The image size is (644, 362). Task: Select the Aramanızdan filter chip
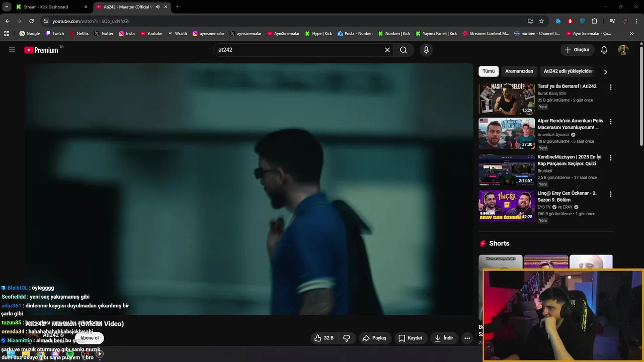click(x=519, y=71)
